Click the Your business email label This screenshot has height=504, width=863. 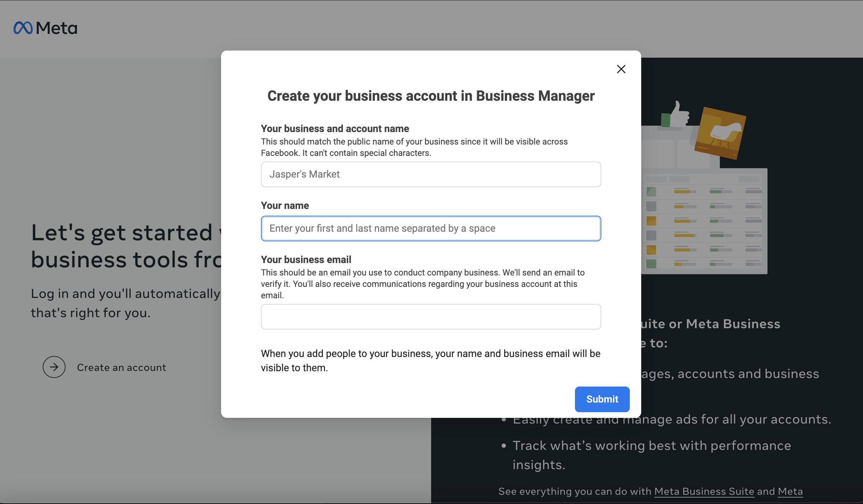coord(306,259)
